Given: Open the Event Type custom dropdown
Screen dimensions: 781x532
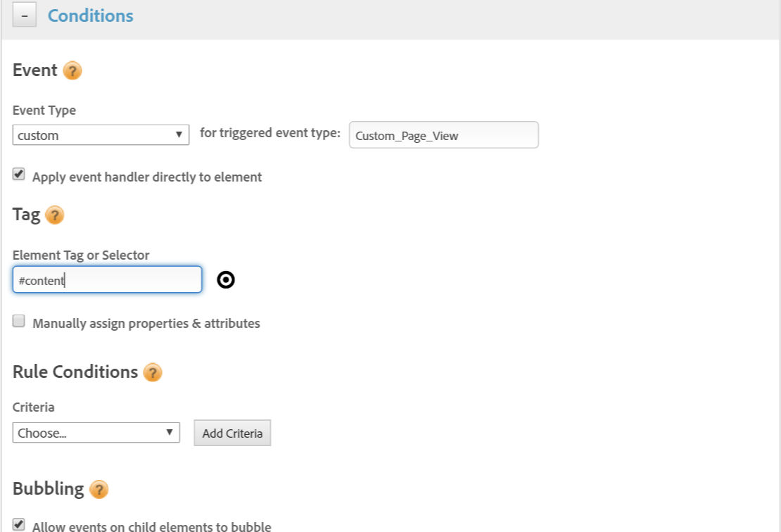Looking at the screenshot, I should pyautogui.click(x=101, y=135).
